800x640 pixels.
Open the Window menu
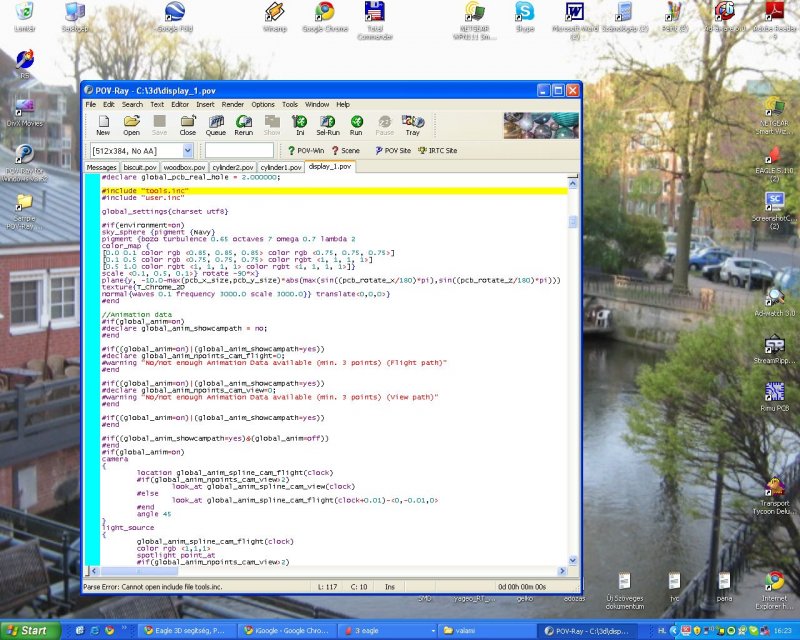317,104
